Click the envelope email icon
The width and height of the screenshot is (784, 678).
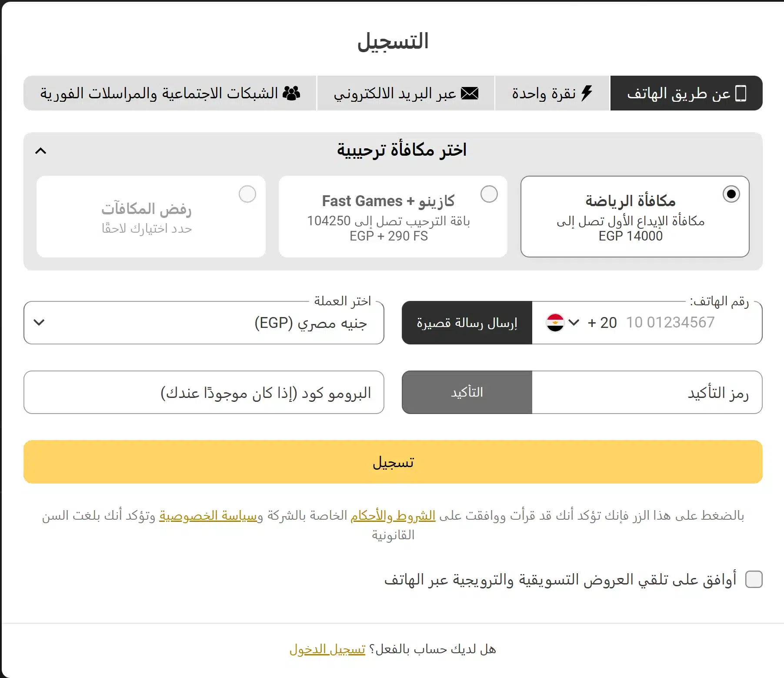coord(470,93)
